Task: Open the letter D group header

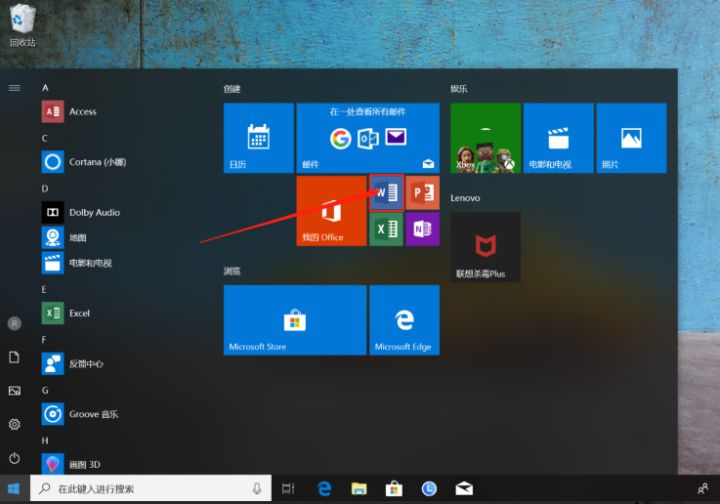Action: click(45, 188)
